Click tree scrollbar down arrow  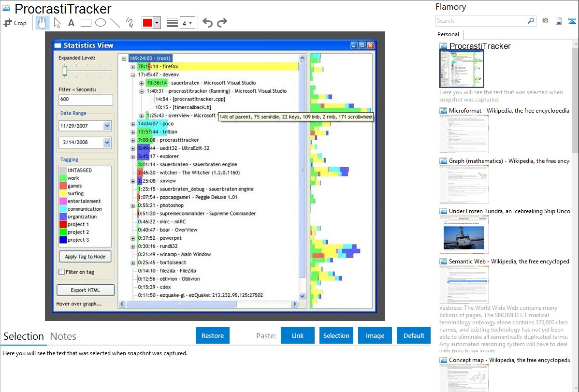[x=303, y=296]
